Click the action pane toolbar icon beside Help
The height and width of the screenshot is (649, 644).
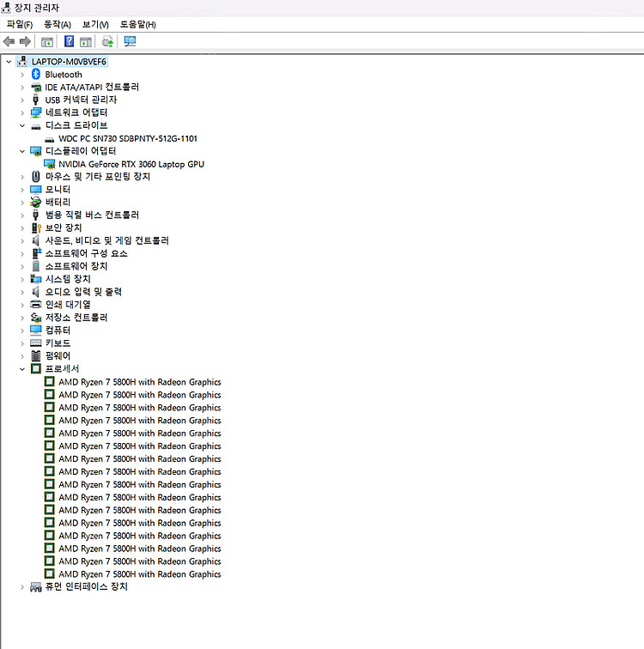click(86, 41)
